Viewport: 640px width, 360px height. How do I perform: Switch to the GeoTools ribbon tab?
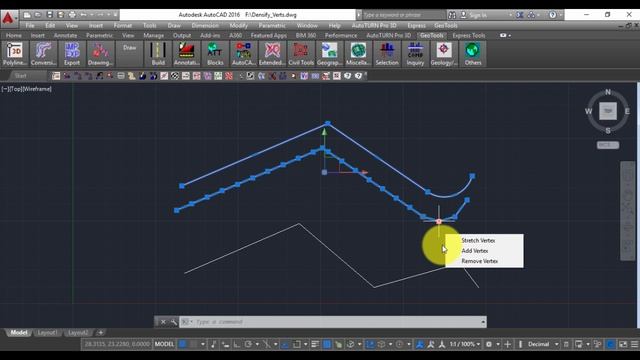click(x=431, y=36)
